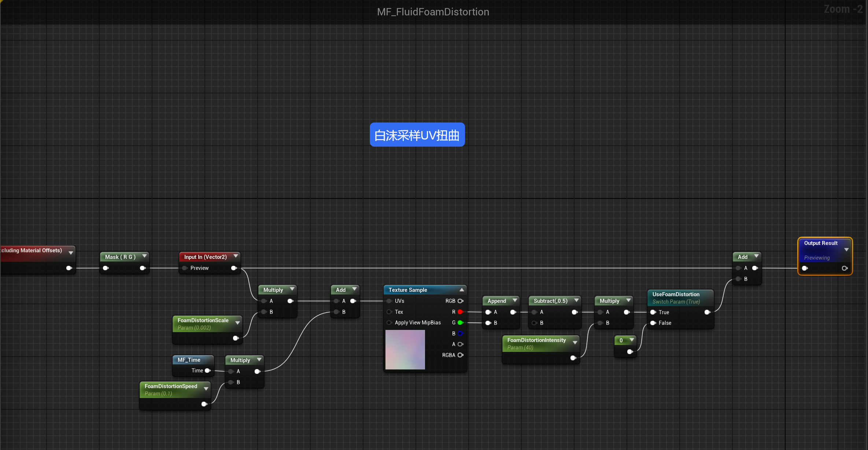Image resolution: width=868 pixels, height=450 pixels.
Task: Click the False input pin on UseFoamDistortion
Action: click(x=653, y=323)
